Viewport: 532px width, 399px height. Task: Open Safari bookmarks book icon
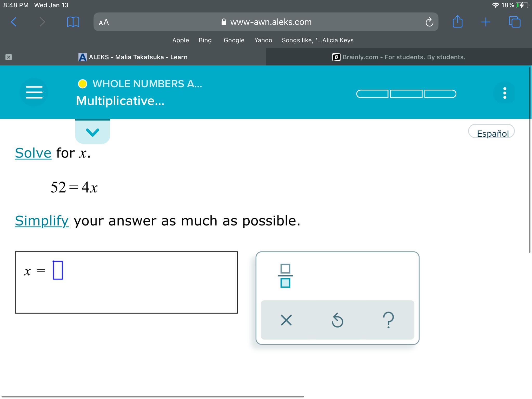point(73,22)
